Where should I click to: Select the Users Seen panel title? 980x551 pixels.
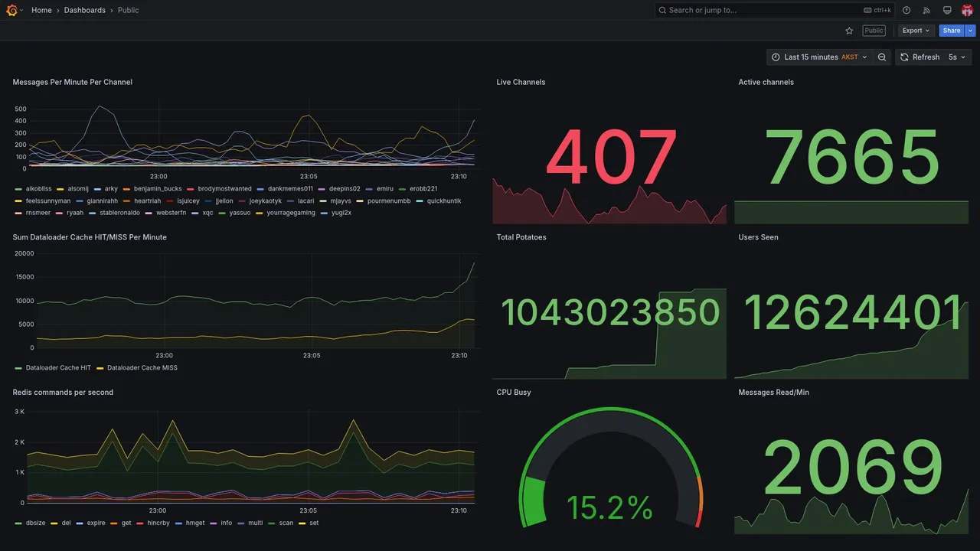coord(758,237)
